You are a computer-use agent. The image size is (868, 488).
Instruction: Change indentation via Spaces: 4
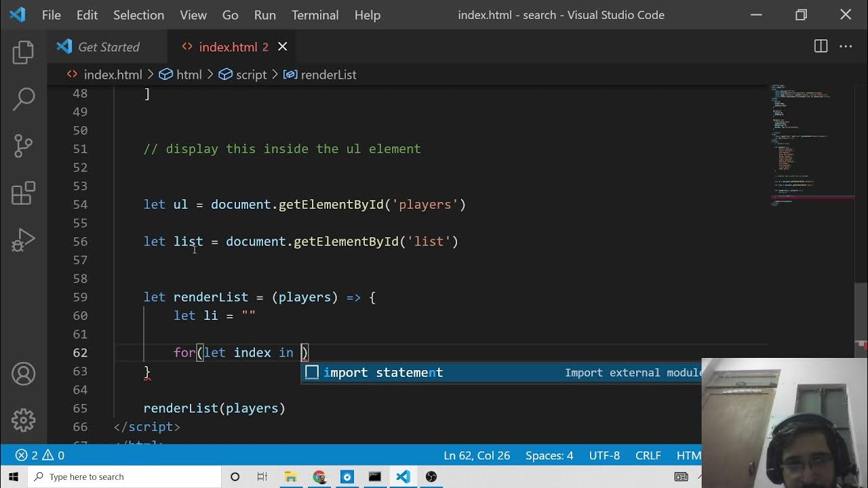click(x=549, y=455)
